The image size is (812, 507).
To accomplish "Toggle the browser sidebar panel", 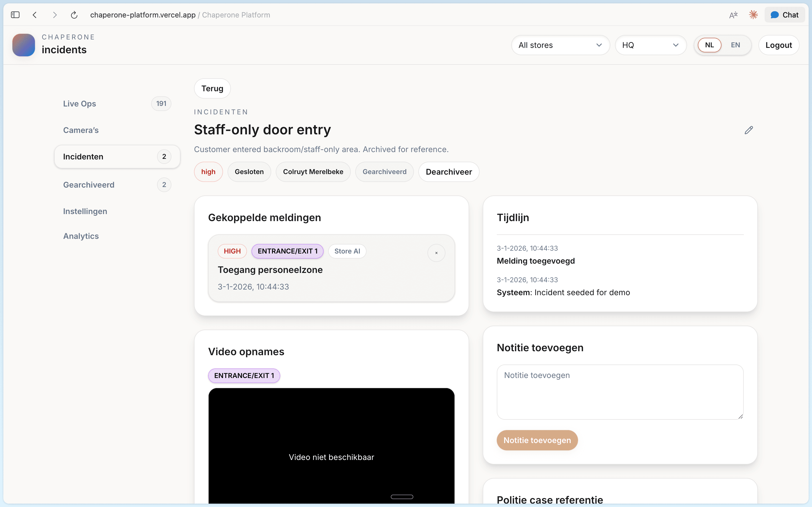I will (15, 15).
